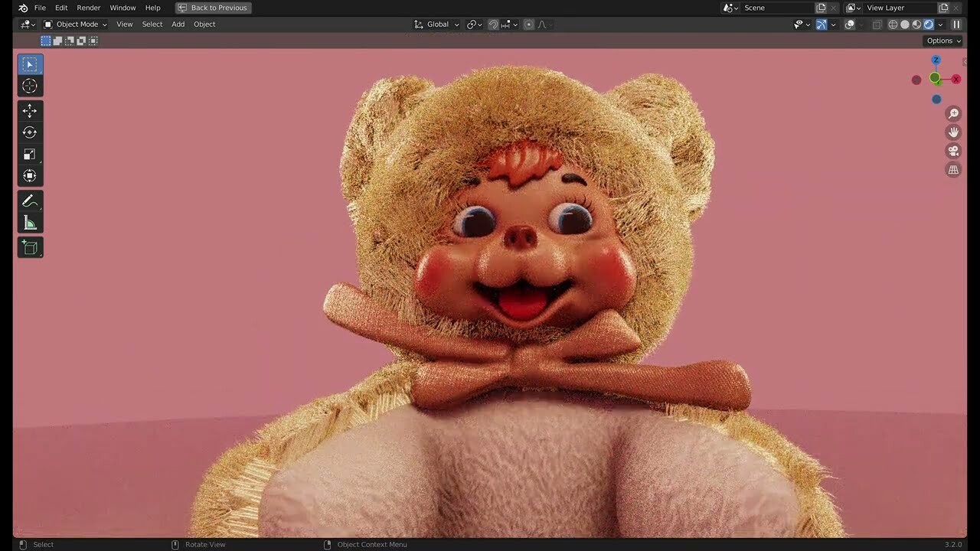Select the Scale tool
The width and height of the screenshot is (980, 551).
[30, 153]
